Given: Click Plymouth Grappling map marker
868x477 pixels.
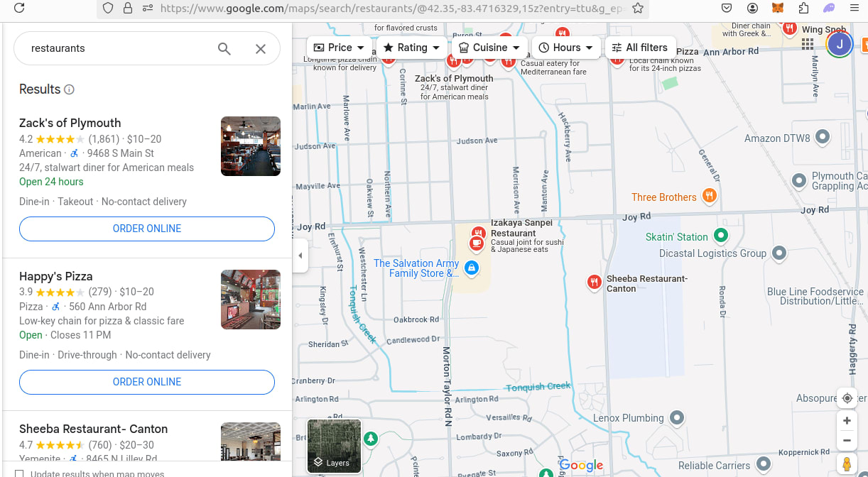Looking at the screenshot, I should point(798,180).
